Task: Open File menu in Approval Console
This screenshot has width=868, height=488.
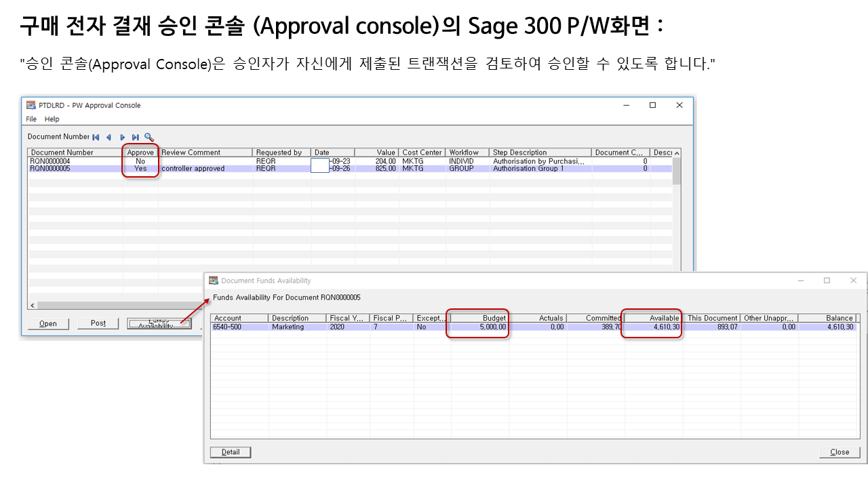Action: point(31,119)
